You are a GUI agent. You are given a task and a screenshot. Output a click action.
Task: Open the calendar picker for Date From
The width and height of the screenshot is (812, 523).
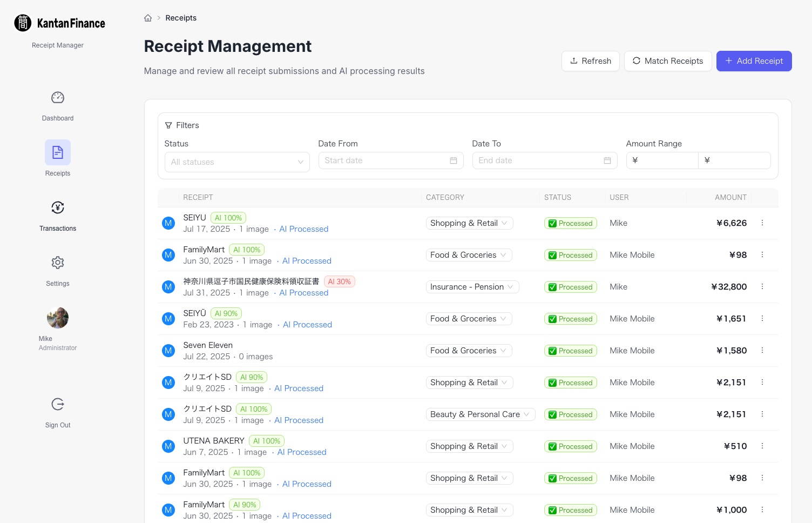point(454,160)
